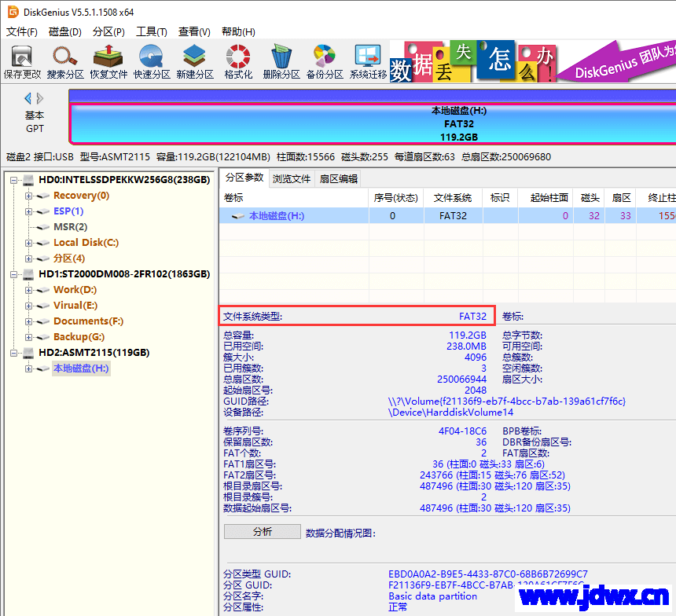Click the HD2 ASMT2115 disk icon

[x=28, y=353]
